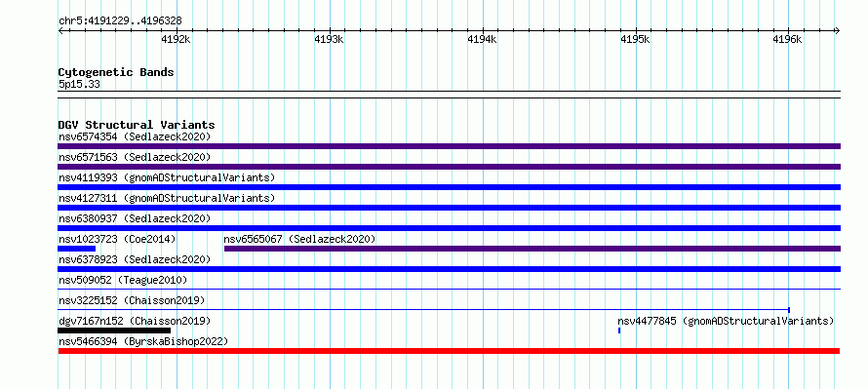This screenshot has height=389, width=868.
Task: Click the nsv6574354 (Sedlazeck2020) label
Action: [135, 136]
